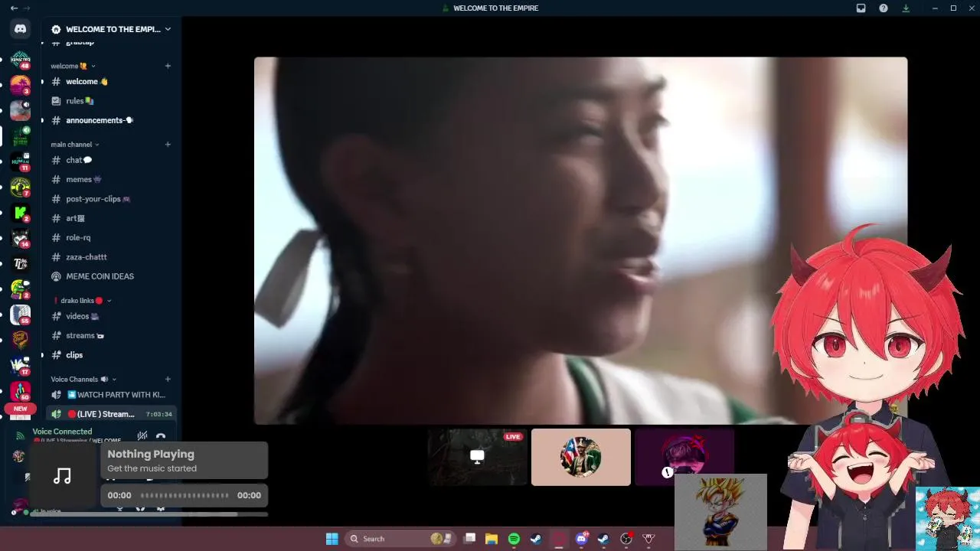Open the server icon with badge 11
The height and width of the screenshot is (551, 980).
click(20, 161)
